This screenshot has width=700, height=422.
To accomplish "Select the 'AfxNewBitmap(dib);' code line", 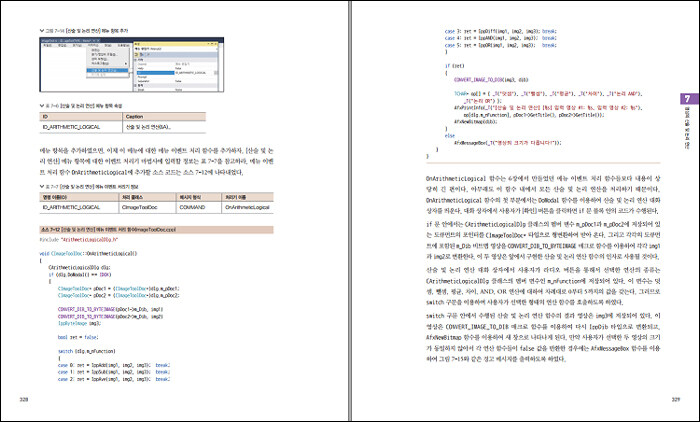I will click(475, 121).
